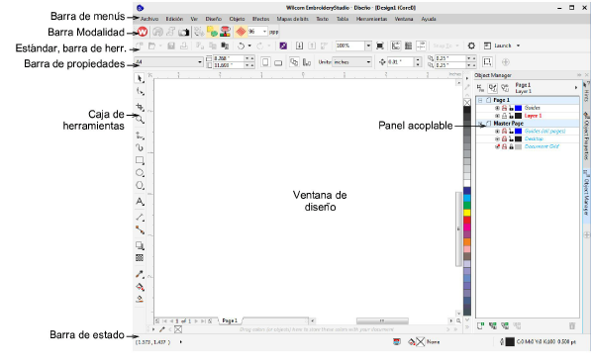The width and height of the screenshot is (591, 364).
Task: Click the nudge distance input field
Action: click(400, 62)
